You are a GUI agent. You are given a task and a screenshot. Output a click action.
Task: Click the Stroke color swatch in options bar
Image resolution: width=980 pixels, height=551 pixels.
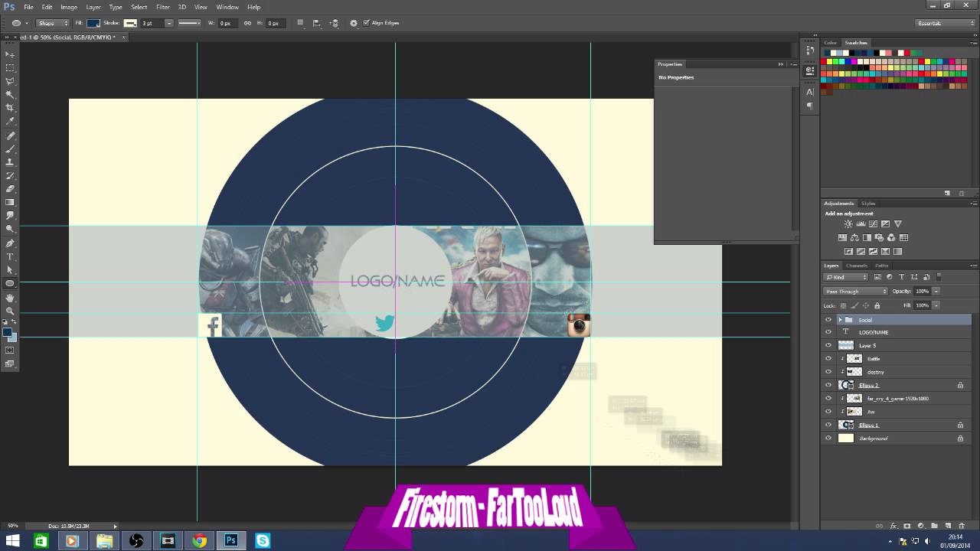[x=130, y=23]
